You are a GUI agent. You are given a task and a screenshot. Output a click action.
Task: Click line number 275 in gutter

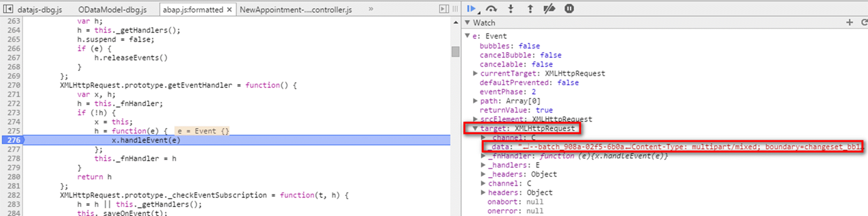pyautogui.click(x=14, y=131)
